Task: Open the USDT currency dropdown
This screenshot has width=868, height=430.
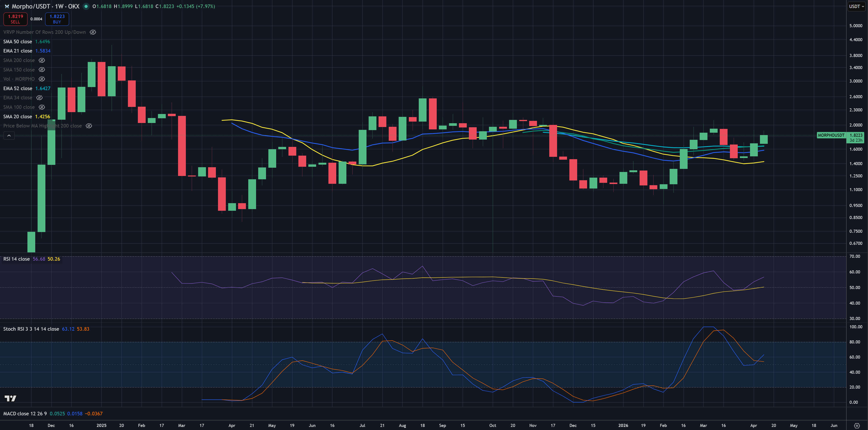Action: pos(856,6)
